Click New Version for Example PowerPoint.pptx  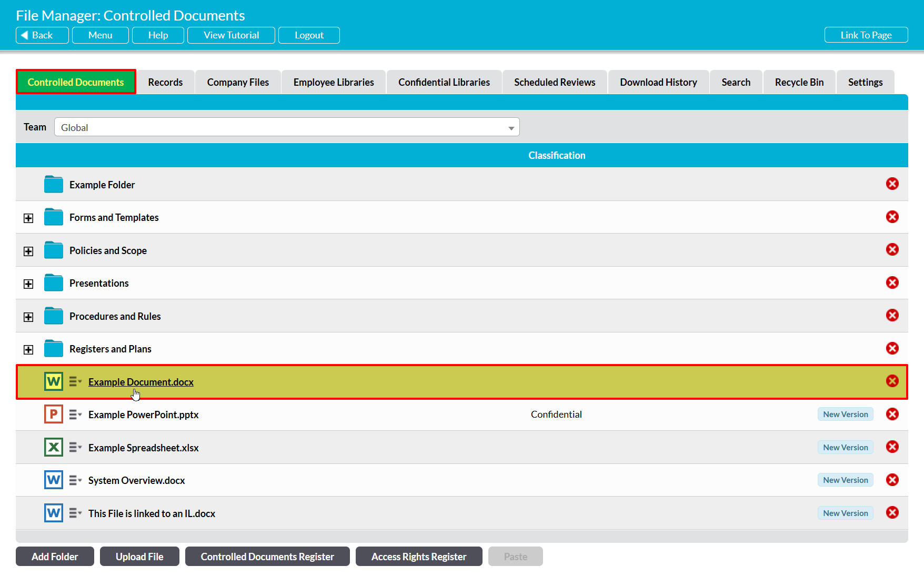845,415
